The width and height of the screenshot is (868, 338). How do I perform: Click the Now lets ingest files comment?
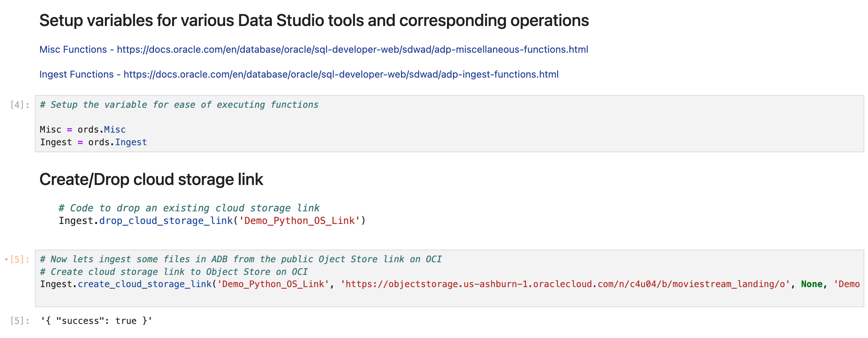(x=241, y=259)
